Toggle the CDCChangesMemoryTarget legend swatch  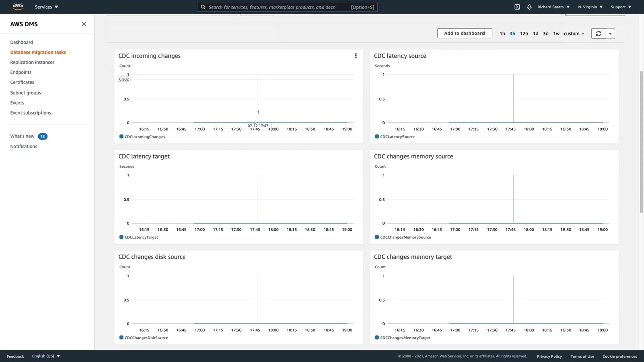pyautogui.click(x=377, y=338)
